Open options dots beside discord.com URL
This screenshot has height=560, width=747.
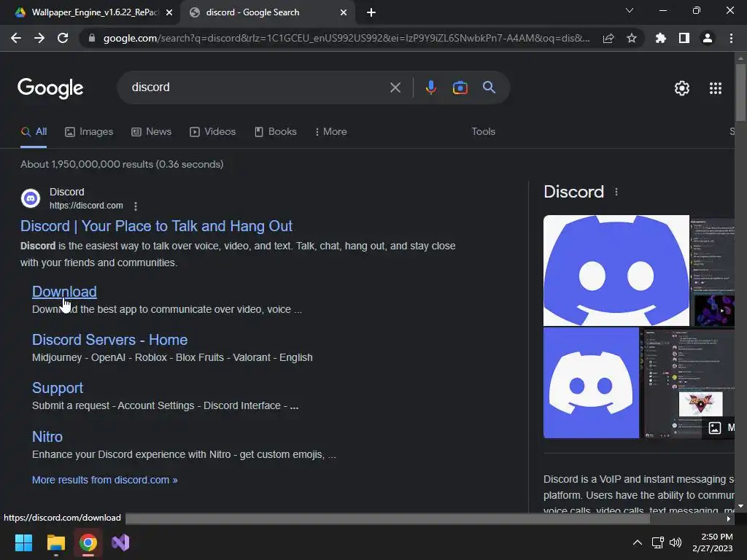[136, 206]
